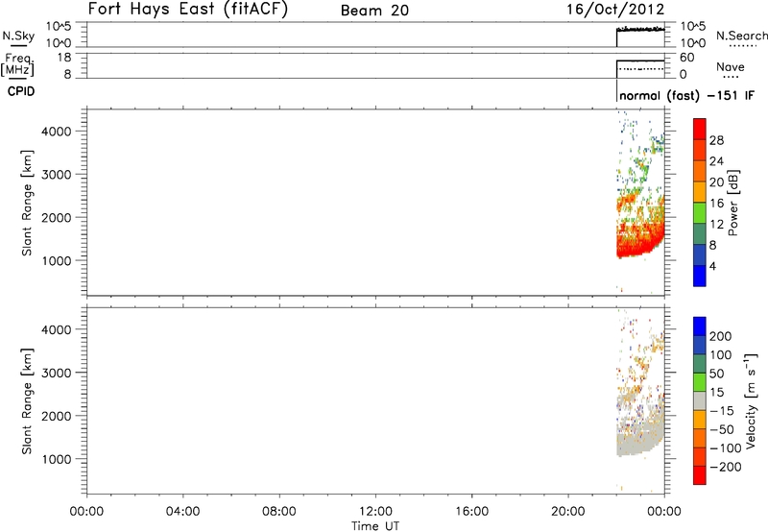Click the leftmost '00:00' time tick label
The width and height of the screenshot is (768, 532).
click(86, 512)
